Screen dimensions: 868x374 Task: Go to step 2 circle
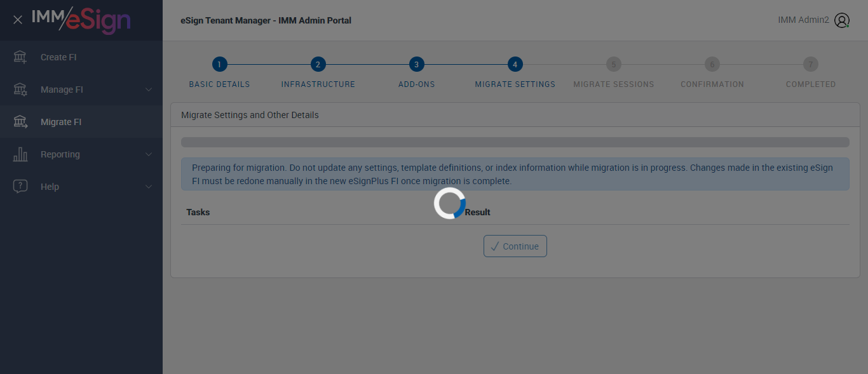coord(318,64)
